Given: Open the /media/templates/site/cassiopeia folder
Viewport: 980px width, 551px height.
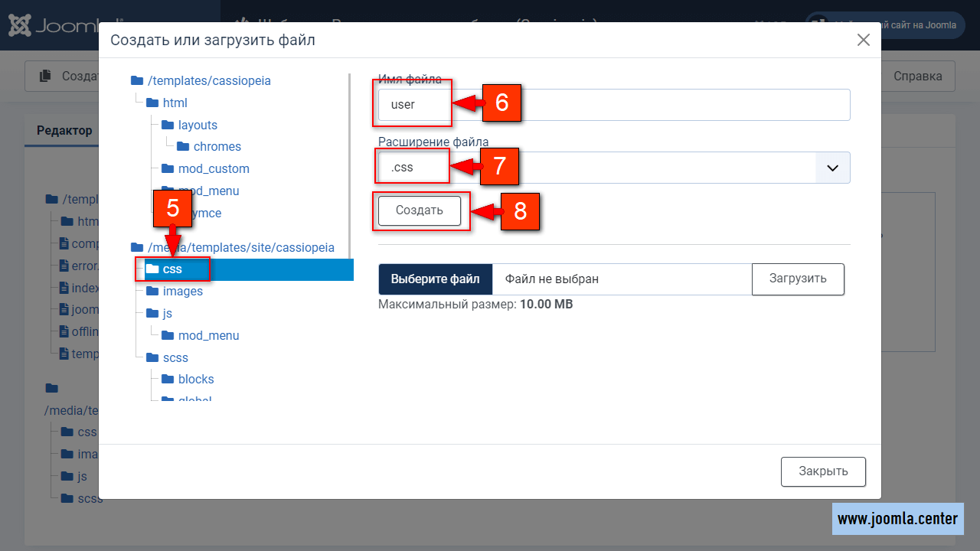Looking at the screenshot, I should tap(240, 247).
